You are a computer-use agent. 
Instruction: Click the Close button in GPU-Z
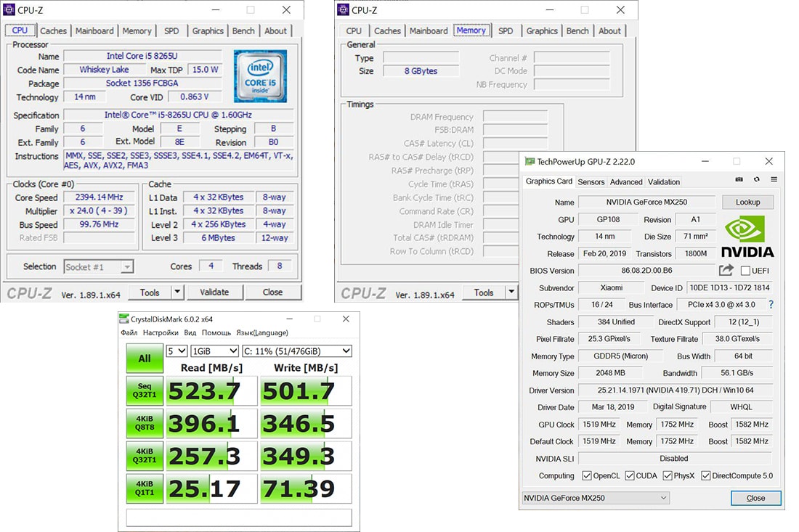755,498
